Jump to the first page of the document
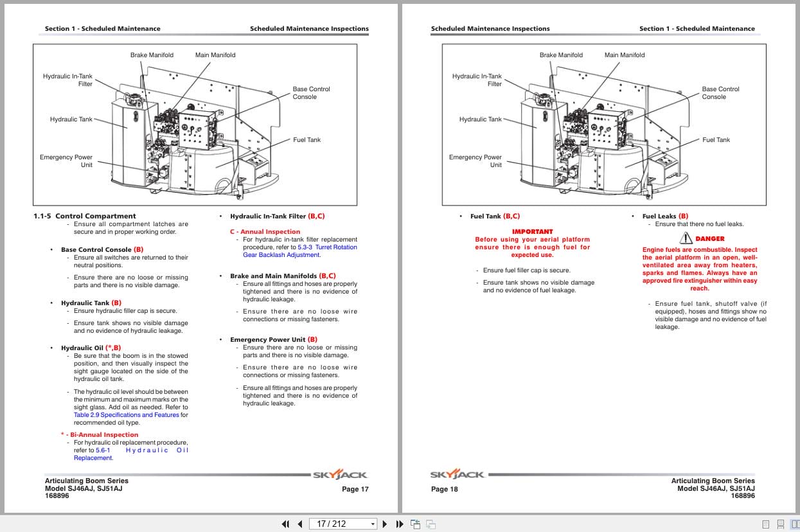 pyautogui.click(x=286, y=524)
